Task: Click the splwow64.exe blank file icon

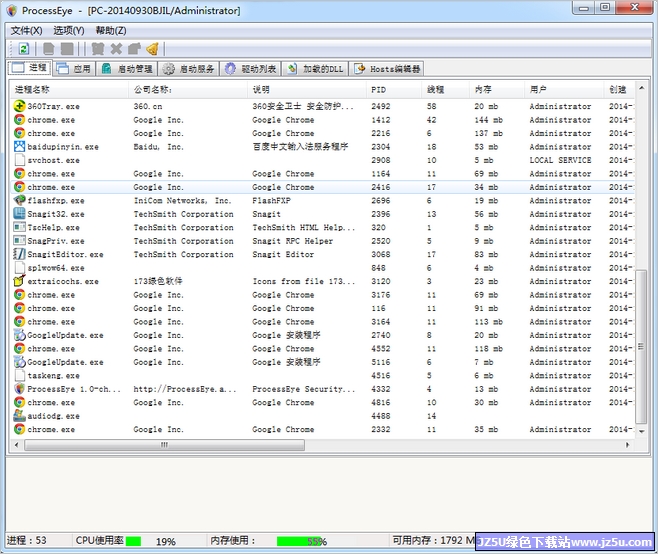Action: [x=19, y=267]
